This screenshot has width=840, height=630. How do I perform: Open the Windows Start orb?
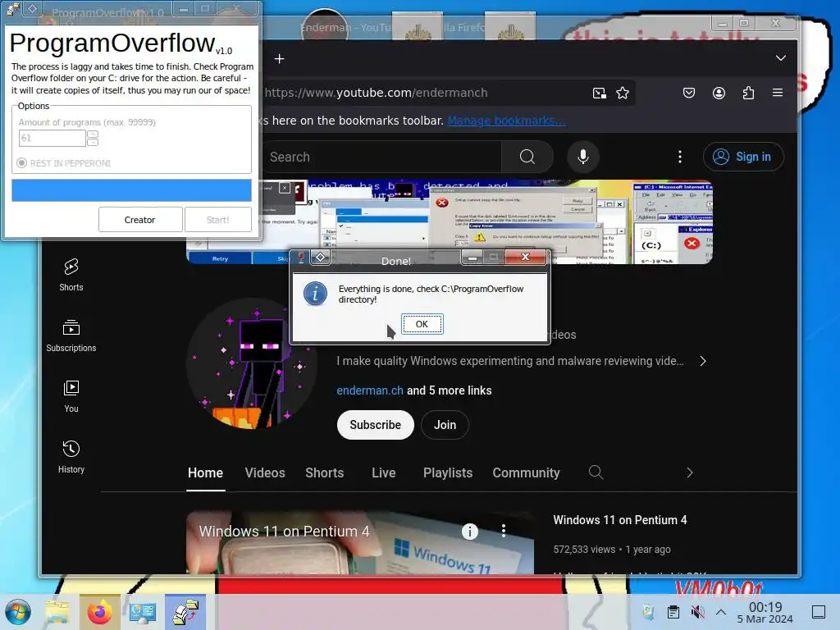pyautogui.click(x=18, y=612)
